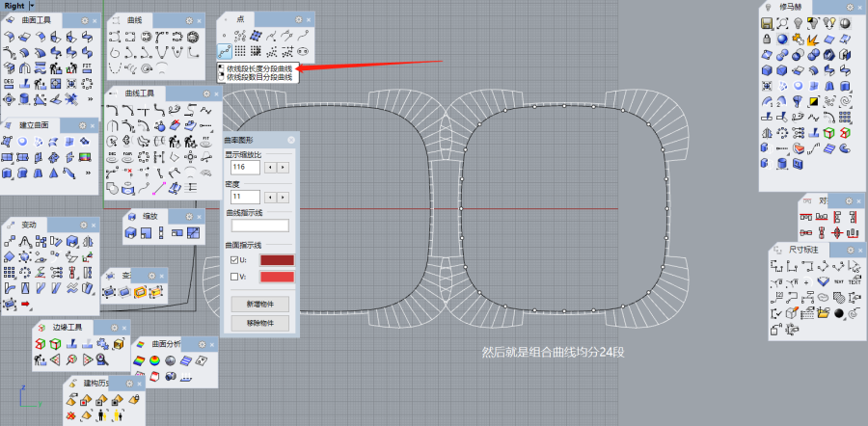The image size is (868, 426).
Task: Close the 曲率图形 panel
Action: click(x=291, y=138)
